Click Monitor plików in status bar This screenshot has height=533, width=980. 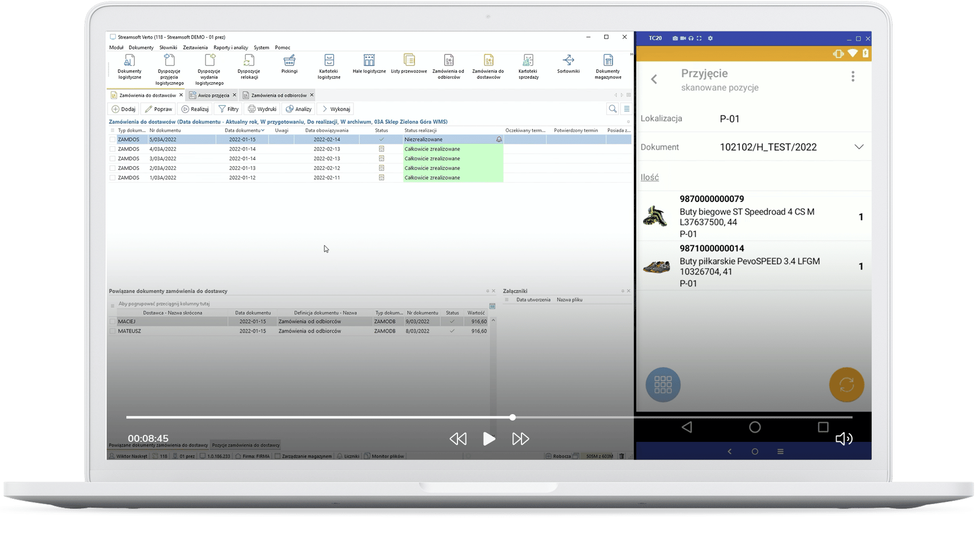[x=384, y=456]
